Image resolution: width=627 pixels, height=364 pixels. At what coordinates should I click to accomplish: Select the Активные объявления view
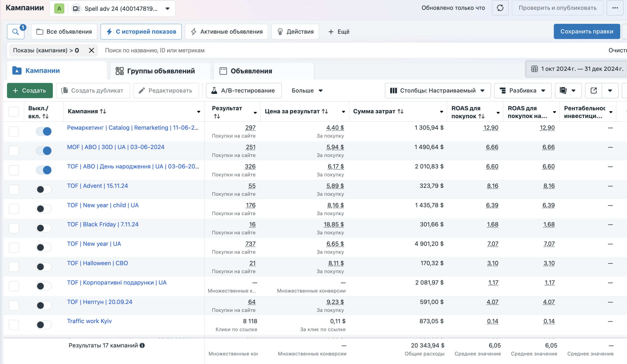(x=227, y=32)
